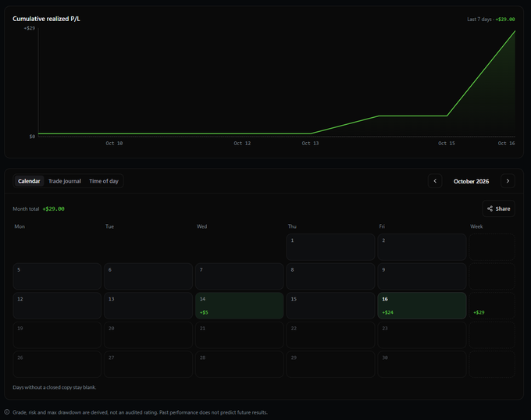Click the Oct 10 axis label
The height and width of the screenshot is (420, 531).
pos(114,143)
